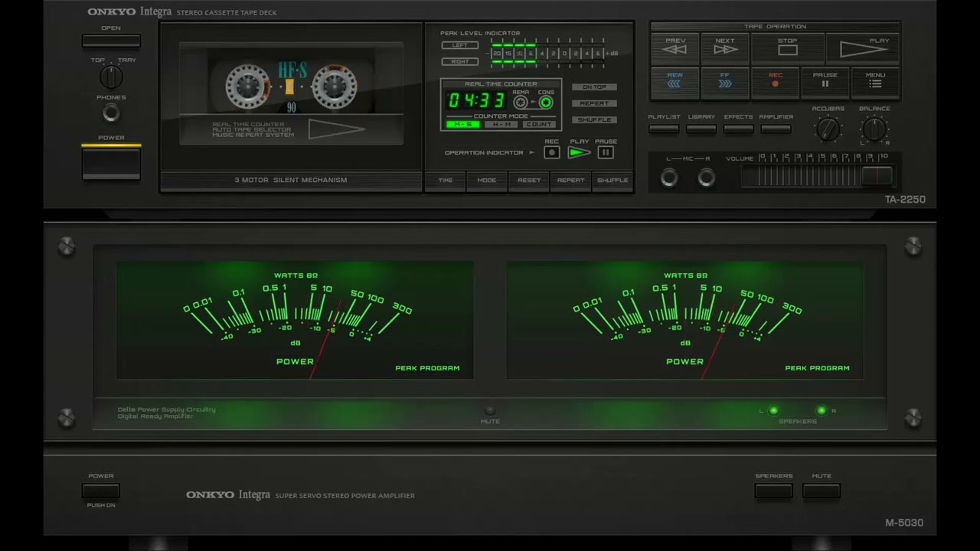Viewport: 980px width, 551px height.
Task: Click the L speaker green LED
Action: point(774,411)
